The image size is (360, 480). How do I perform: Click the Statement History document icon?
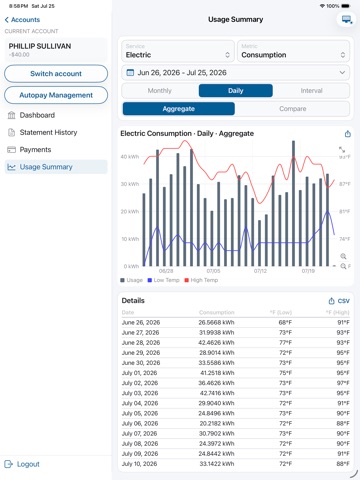pyautogui.click(x=12, y=133)
